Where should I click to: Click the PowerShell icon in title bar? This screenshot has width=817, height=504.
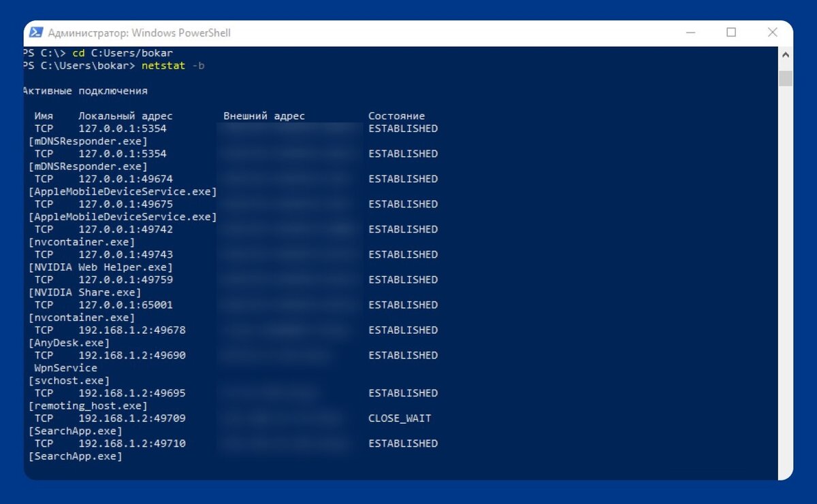point(36,33)
